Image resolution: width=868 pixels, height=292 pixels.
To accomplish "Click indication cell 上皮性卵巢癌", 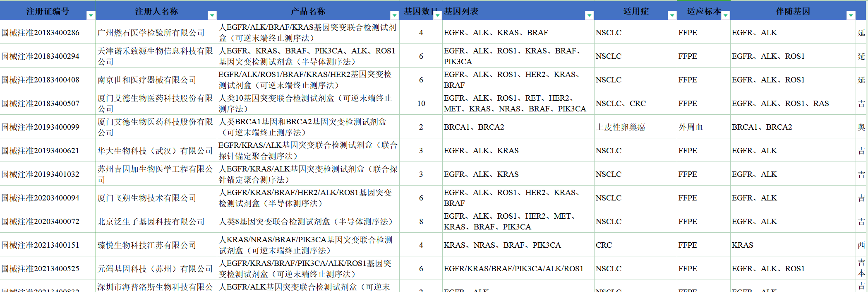I will [x=635, y=127].
